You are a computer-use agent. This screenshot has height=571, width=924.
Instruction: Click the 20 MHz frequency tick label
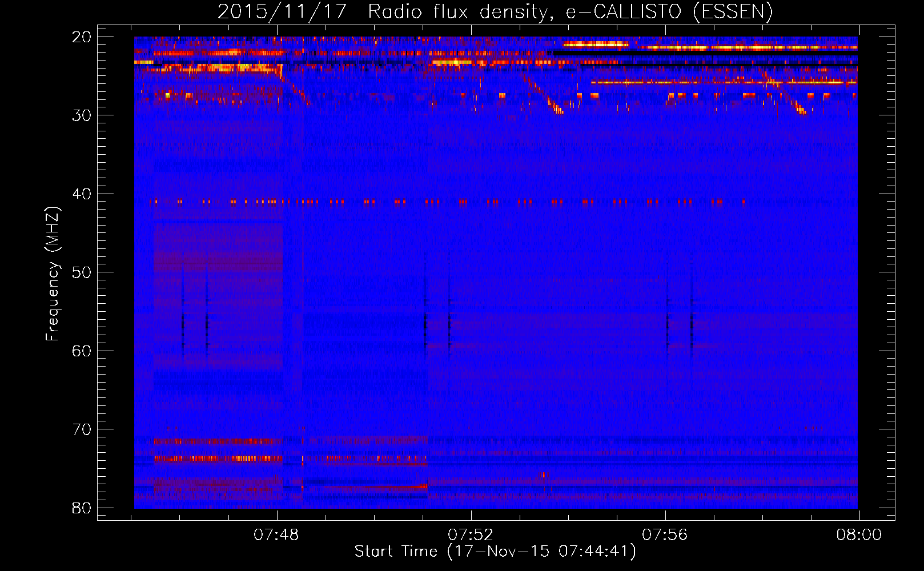[82, 37]
